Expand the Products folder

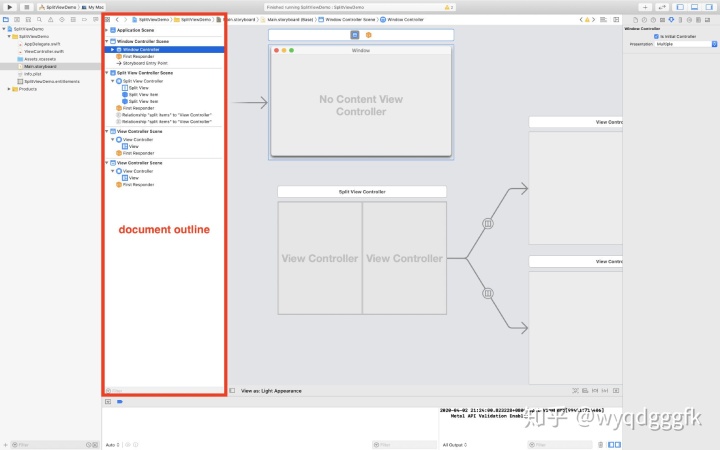9,89
